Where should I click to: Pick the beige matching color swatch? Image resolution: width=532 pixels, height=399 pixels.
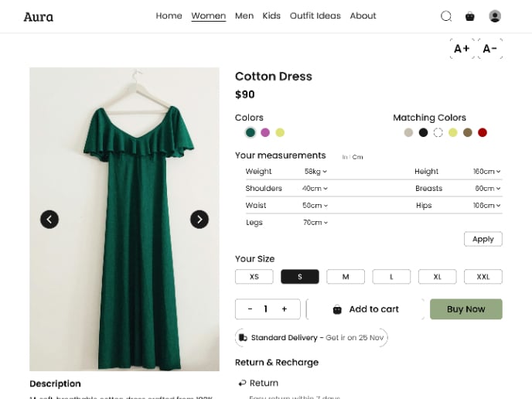[408, 132]
